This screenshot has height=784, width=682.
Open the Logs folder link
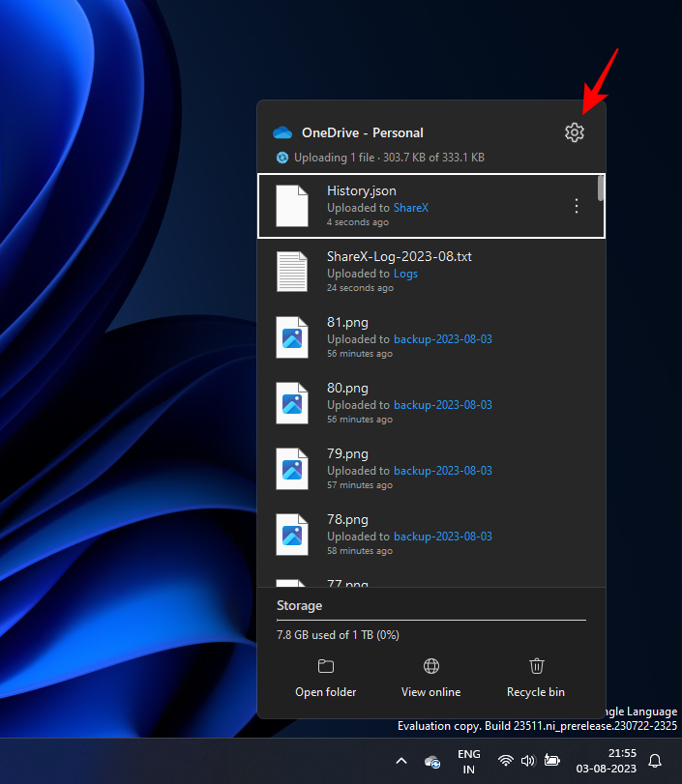point(405,274)
